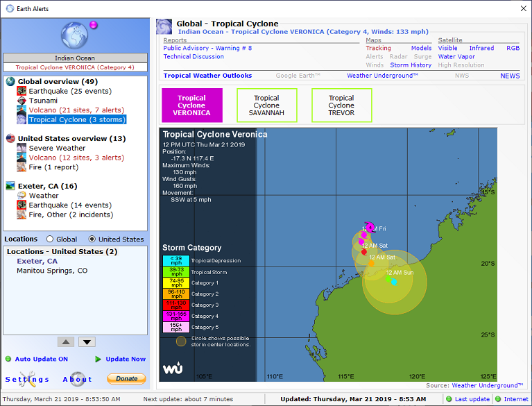Click the Severe Weather tornado icon

(x=22, y=148)
